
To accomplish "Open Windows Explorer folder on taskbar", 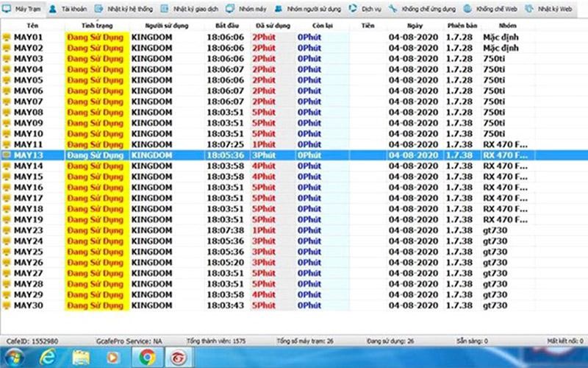I will (x=81, y=358).
